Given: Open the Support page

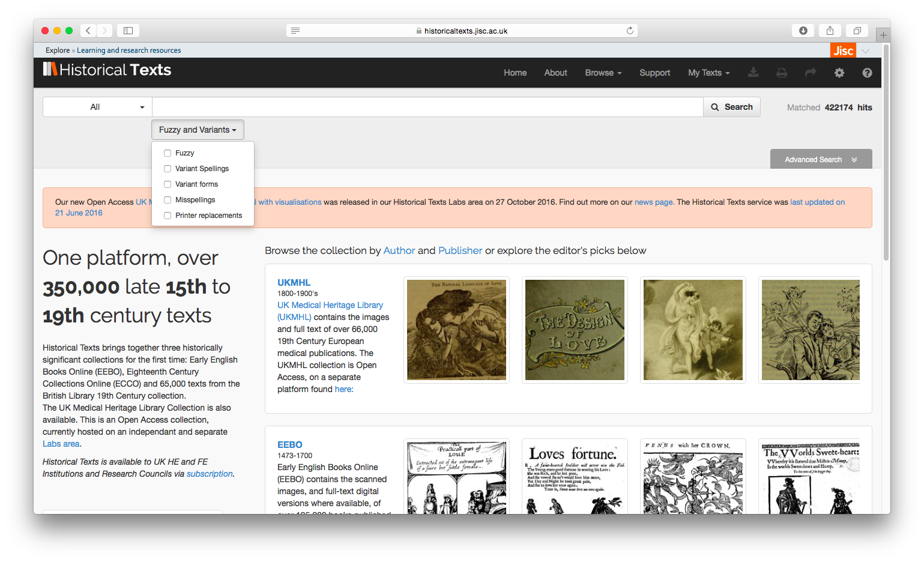Looking at the screenshot, I should tap(654, 73).
